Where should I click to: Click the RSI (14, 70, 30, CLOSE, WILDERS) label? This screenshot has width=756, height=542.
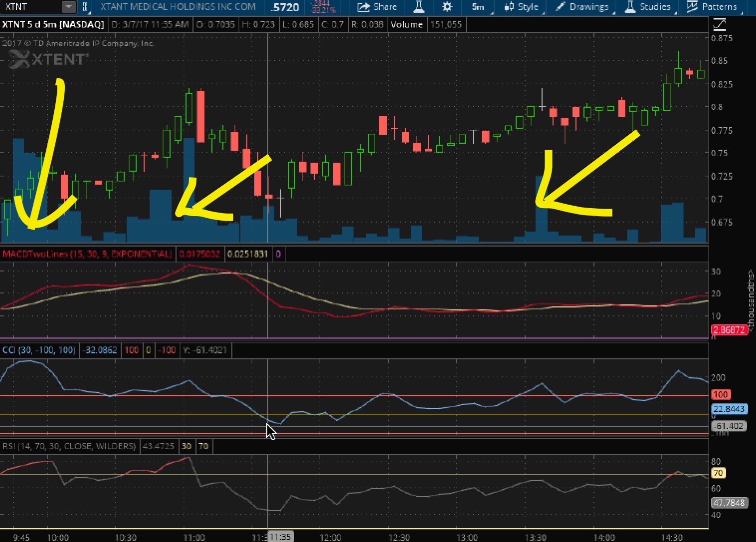(69, 446)
